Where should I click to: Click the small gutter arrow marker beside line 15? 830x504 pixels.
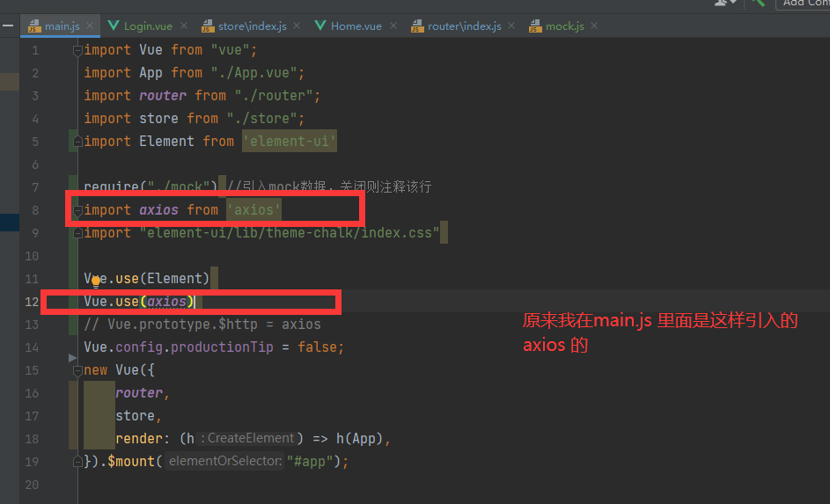click(72, 358)
